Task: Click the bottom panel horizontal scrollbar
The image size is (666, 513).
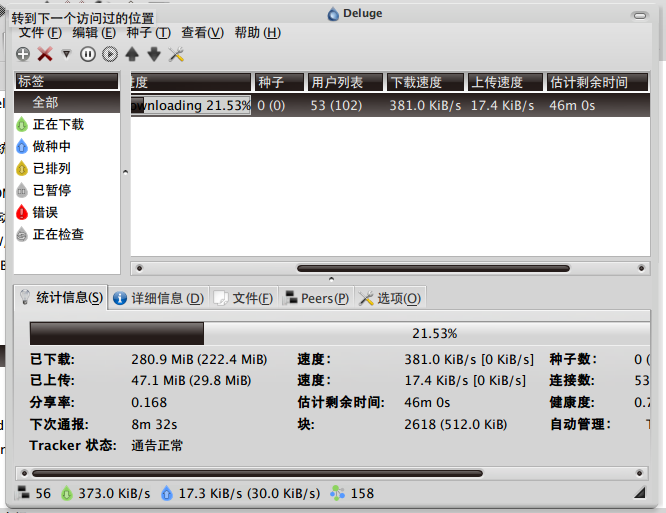Action: coord(257,473)
